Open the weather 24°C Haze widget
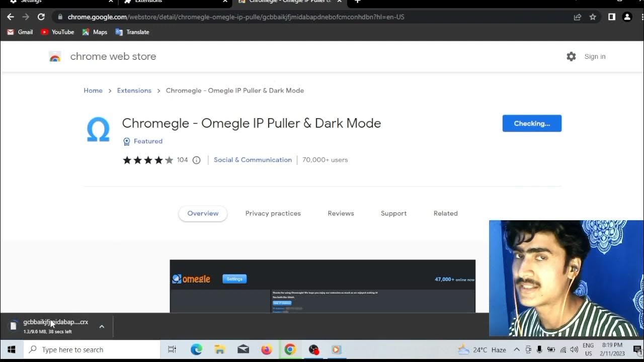This screenshot has height=362, width=644. [482, 349]
